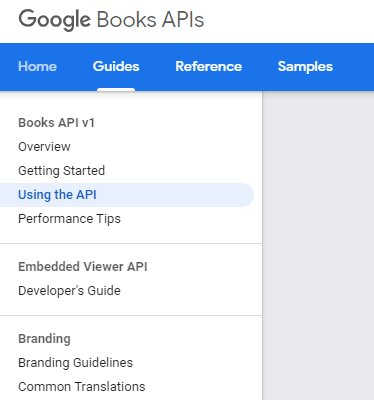Open Getting Started guide
The height and width of the screenshot is (400, 374).
pos(61,171)
